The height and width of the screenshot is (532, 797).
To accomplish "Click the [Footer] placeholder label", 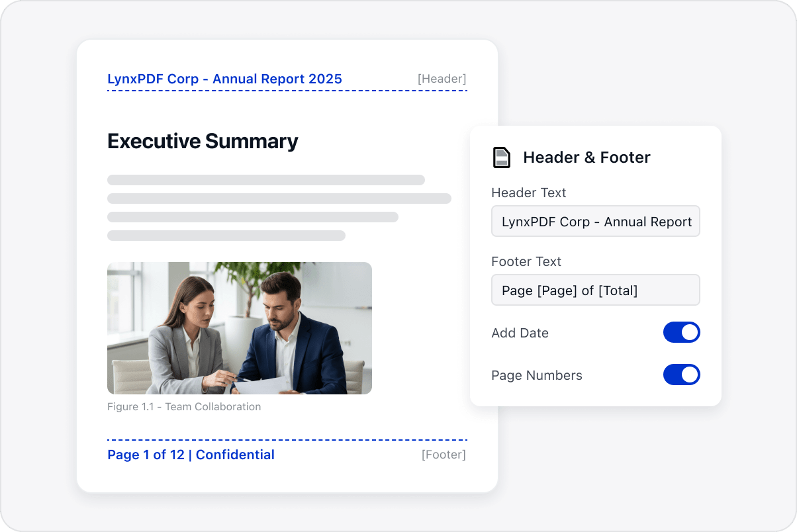I will click(x=444, y=455).
